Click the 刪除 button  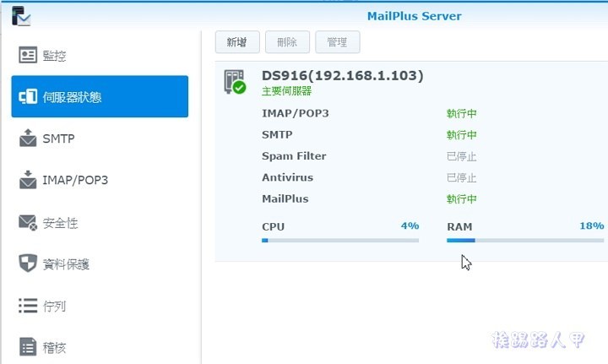[x=287, y=42]
